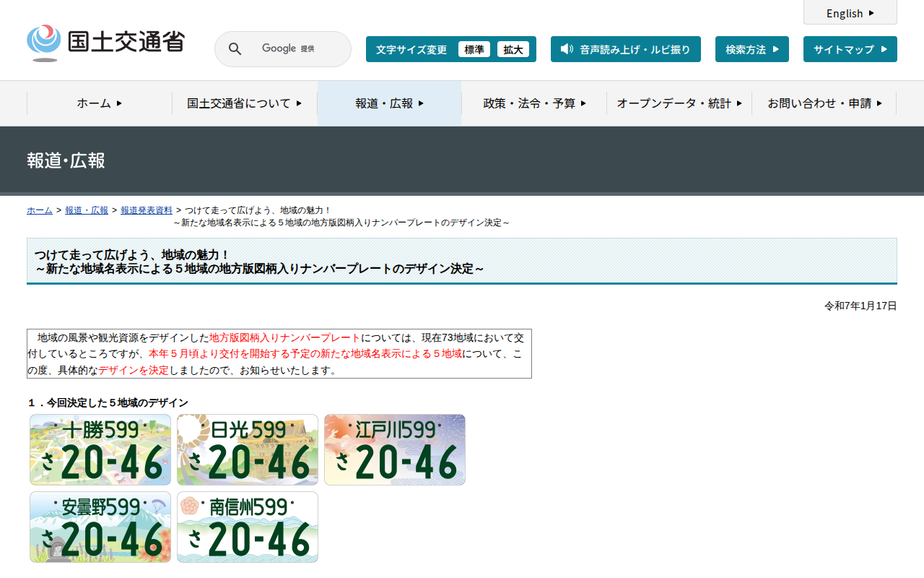This screenshot has width=924, height=578.
Task: Click red text 地方版図柄入りナンバープレート
Action: 284,337
